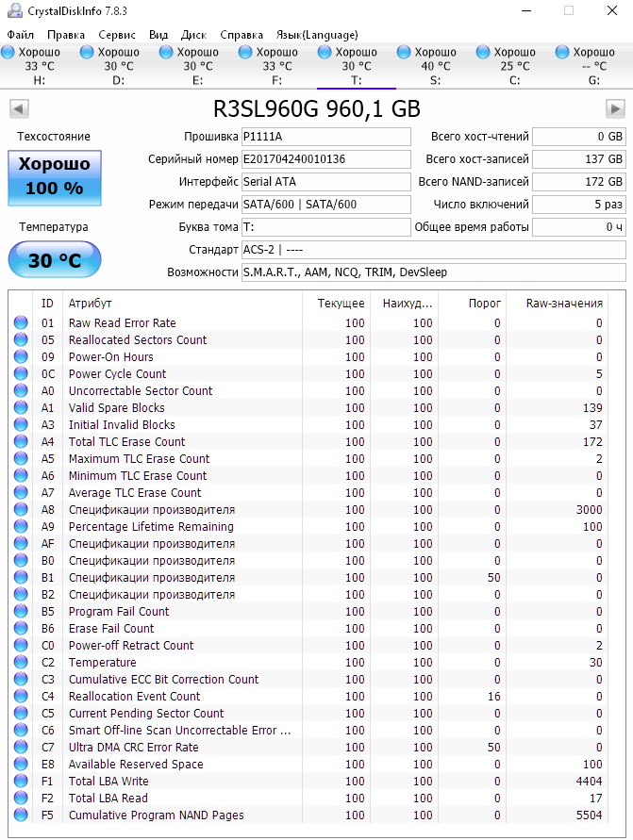Click status orb for Total TLC Erase Count
Image resolution: width=633 pixels, height=840 pixels.
tap(21, 441)
